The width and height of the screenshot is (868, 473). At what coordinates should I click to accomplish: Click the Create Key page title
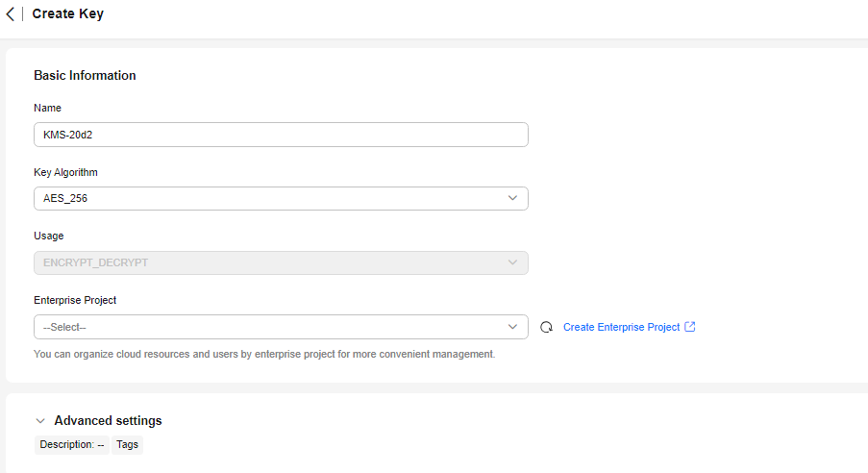67,13
